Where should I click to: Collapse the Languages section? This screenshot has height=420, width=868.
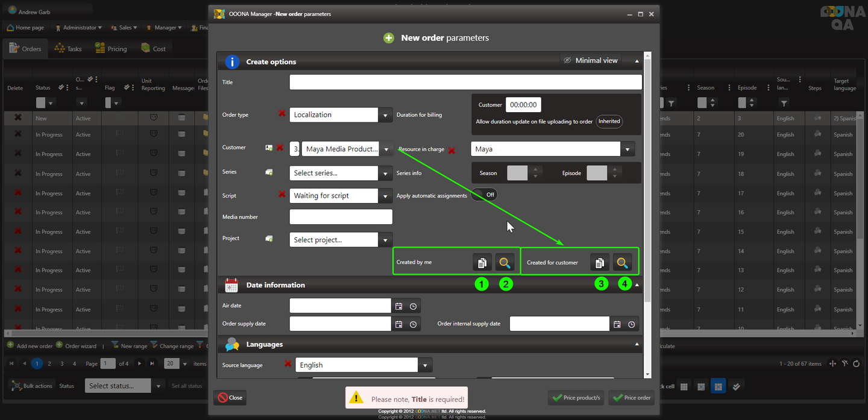637,345
